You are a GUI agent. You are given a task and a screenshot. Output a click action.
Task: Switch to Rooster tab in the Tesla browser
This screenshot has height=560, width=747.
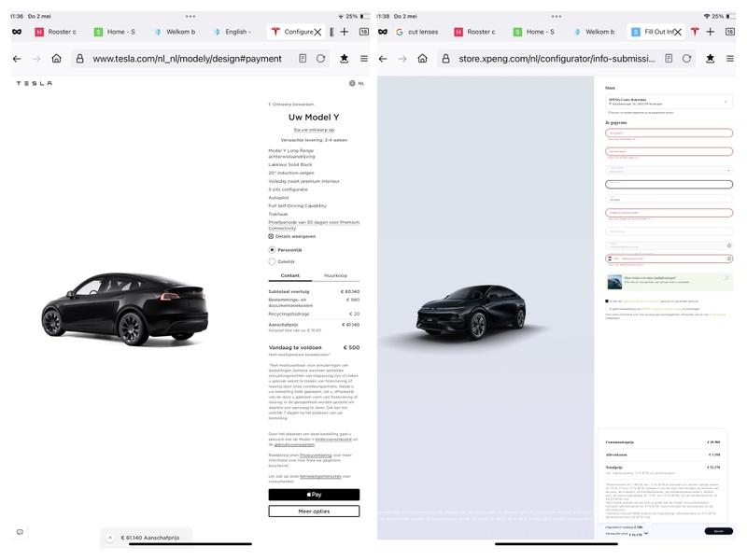(x=56, y=32)
